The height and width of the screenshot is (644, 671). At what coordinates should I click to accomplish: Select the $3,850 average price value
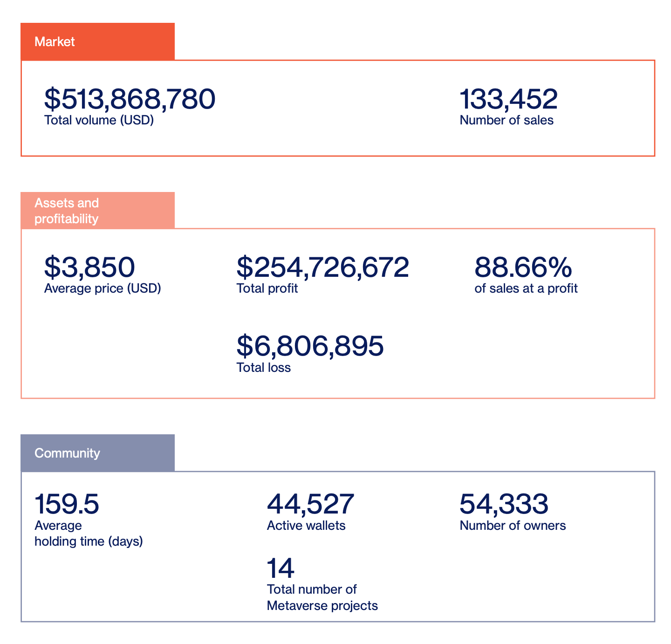click(x=89, y=267)
